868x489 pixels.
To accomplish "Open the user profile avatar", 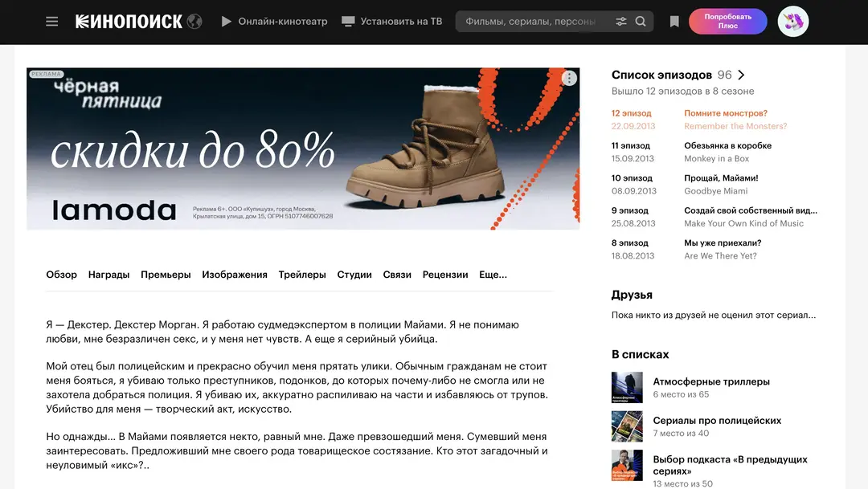I will [x=792, y=22].
